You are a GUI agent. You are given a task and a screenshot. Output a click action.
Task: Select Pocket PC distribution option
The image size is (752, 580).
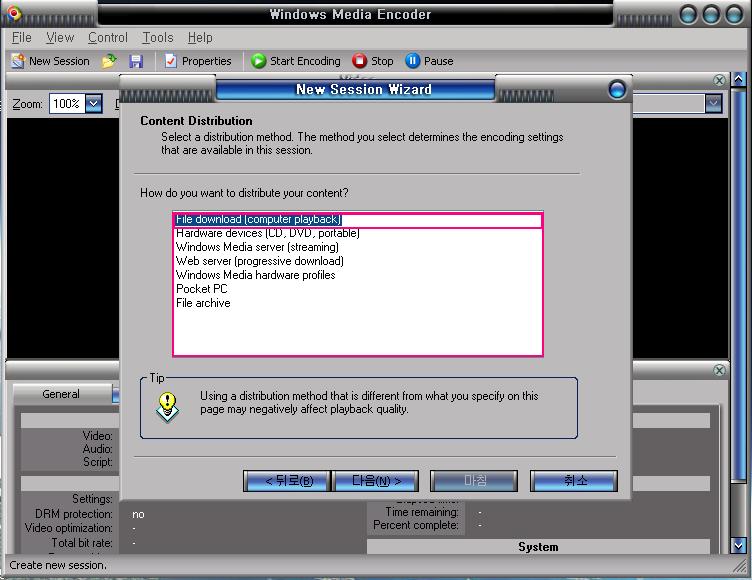358,289
